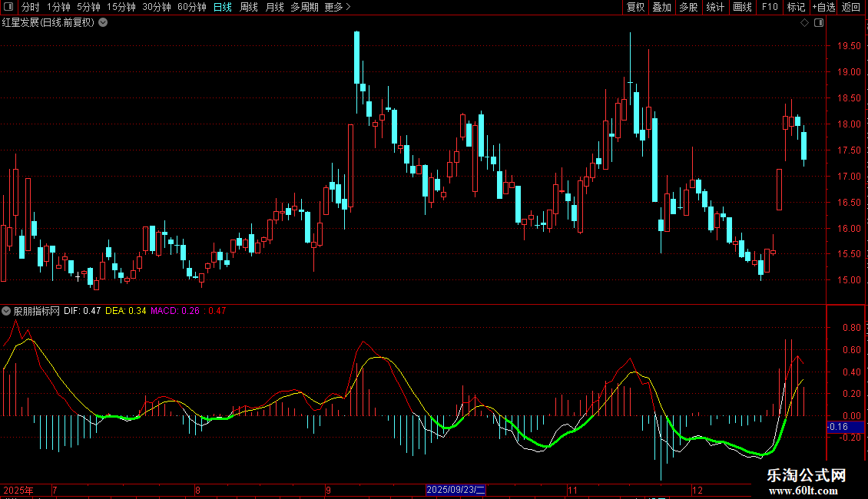Click the DEA: 0.34 indicator value
The image size is (868, 499).
coord(126,311)
